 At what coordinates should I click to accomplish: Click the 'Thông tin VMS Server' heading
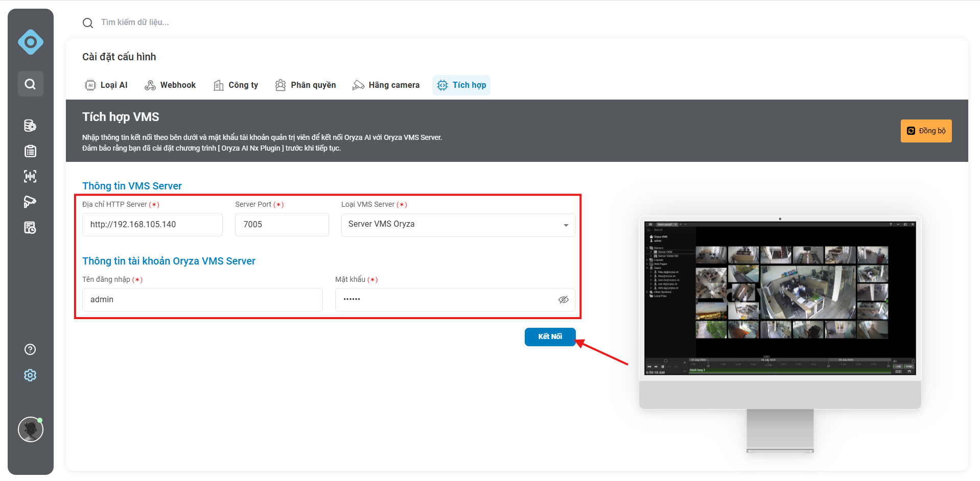(x=132, y=186)
